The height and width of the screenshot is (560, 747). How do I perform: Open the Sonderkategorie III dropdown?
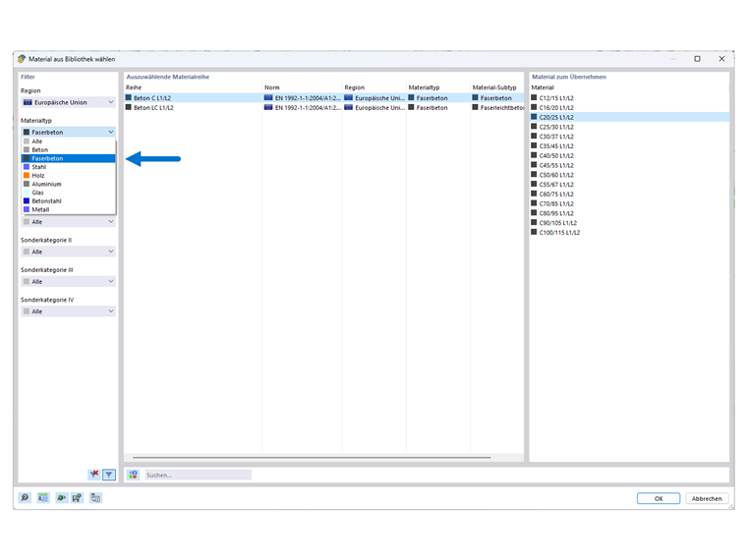tap(68, 281)
